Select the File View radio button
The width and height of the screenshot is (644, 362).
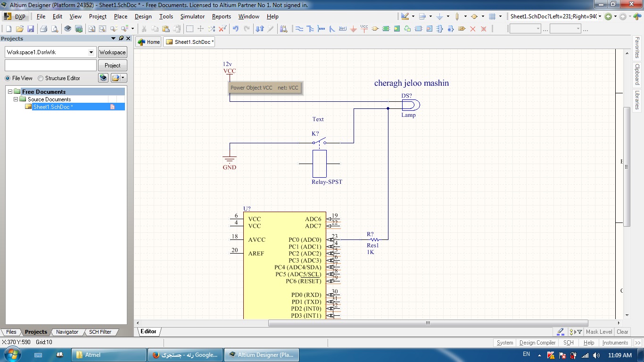point(8,78)
